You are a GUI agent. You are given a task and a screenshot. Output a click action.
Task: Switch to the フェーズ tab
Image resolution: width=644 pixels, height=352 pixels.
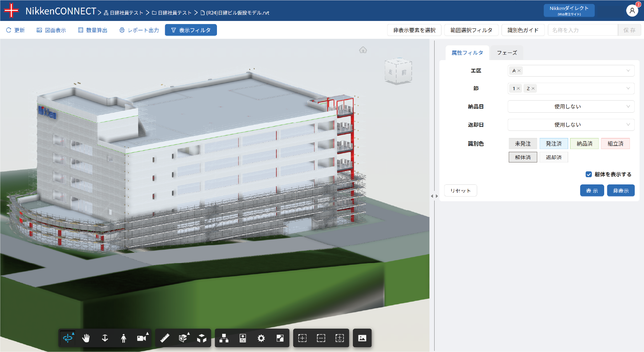(x=507, y=53)
